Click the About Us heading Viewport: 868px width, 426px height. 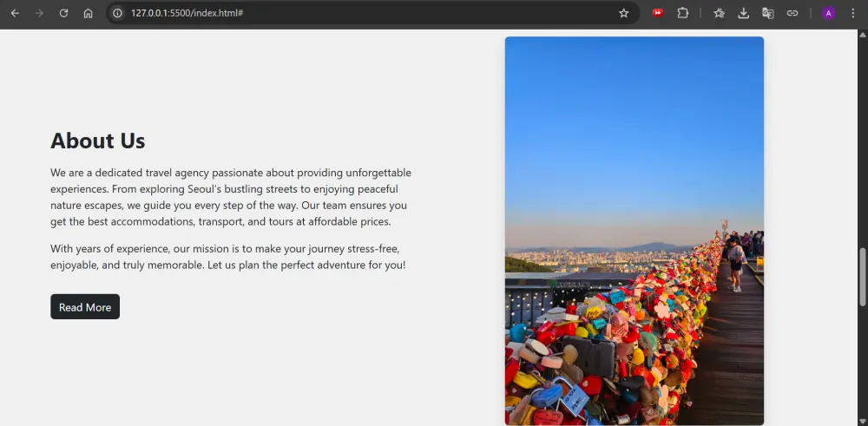click(x=98, y=141)
